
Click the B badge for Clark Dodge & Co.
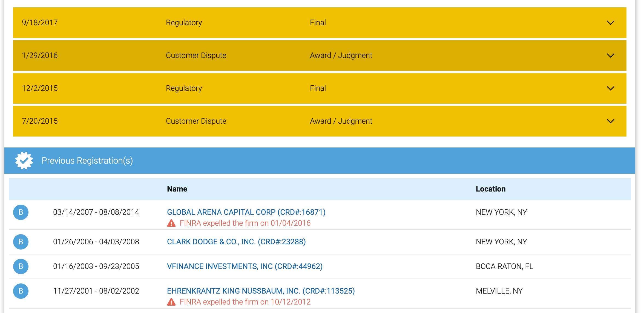pos(21,242)
